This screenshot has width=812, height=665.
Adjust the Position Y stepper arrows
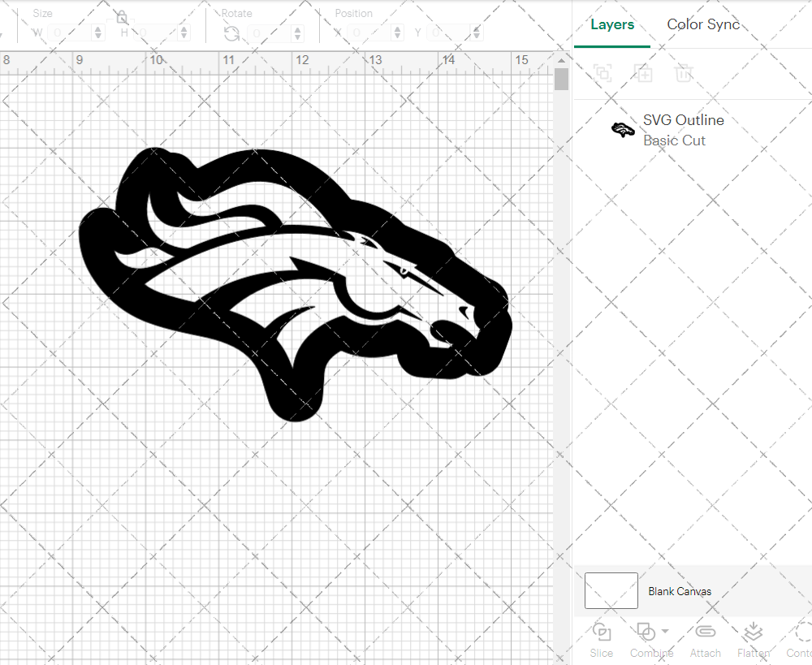[x=477, y=33]
